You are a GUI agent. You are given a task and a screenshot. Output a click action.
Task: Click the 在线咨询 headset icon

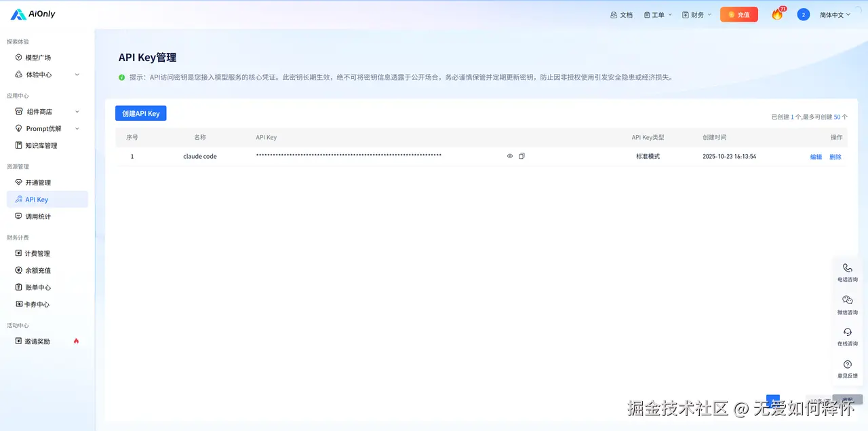tap(848, 332)
